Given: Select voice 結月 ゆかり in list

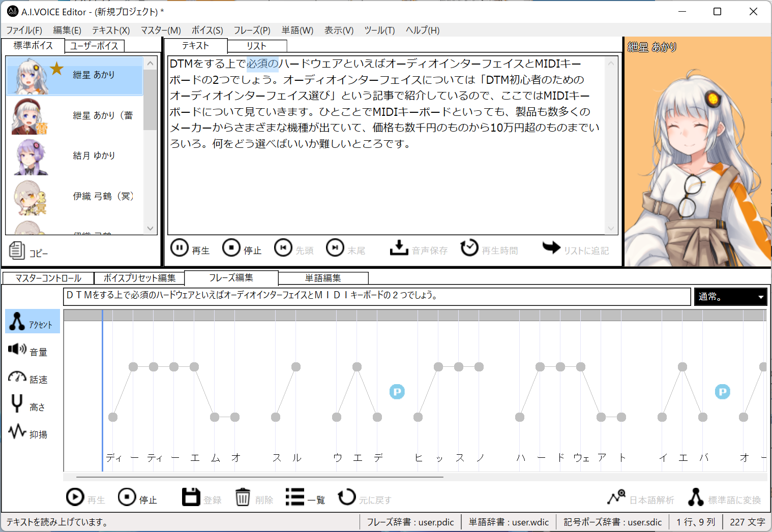Looking at the screenshot, I should click(75, 155).
